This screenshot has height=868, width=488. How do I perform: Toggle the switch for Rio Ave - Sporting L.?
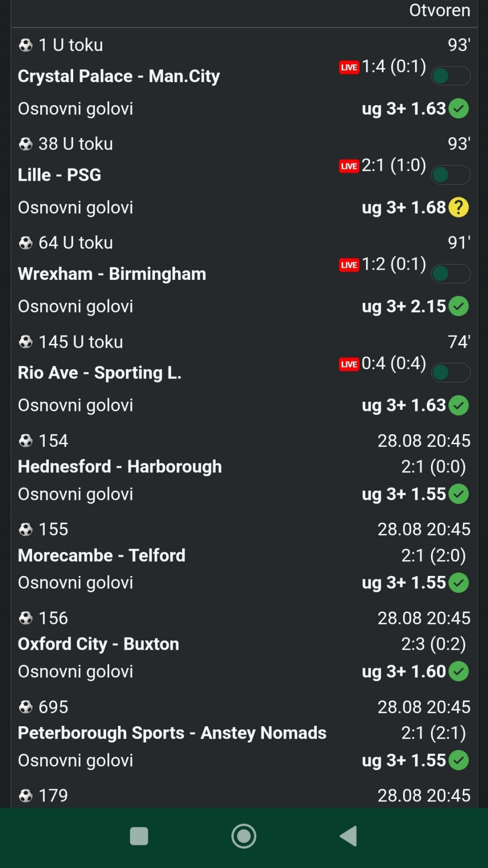point(451,373)
